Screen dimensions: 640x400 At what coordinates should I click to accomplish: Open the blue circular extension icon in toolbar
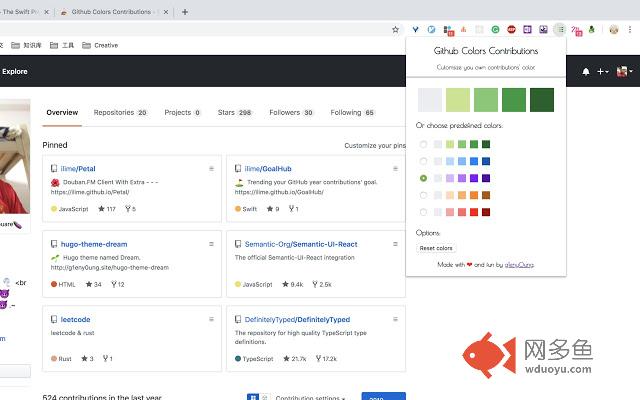coord(431,29)
